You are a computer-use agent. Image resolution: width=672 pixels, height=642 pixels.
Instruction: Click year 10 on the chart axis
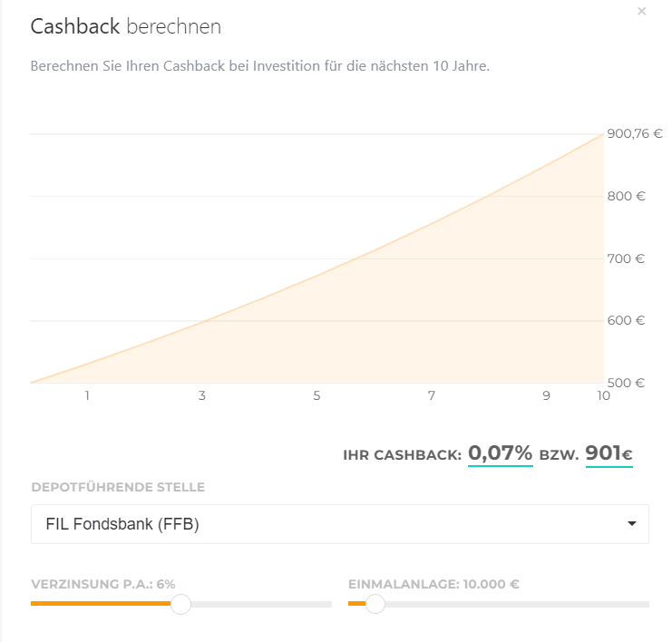pos(603,395)
